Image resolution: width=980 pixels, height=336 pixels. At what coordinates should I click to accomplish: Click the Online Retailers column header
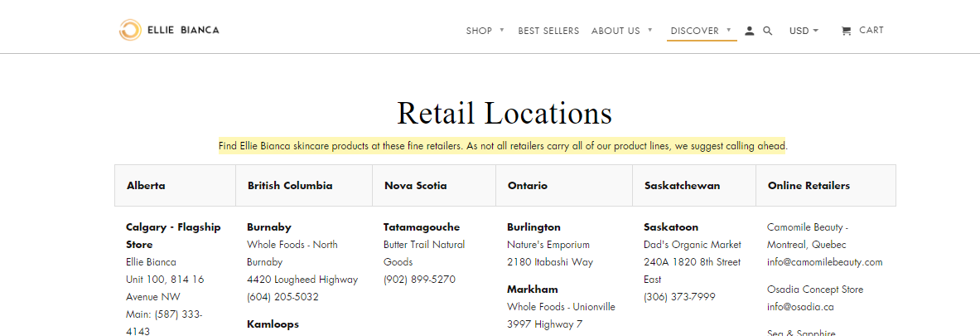[x=809, y=186]
